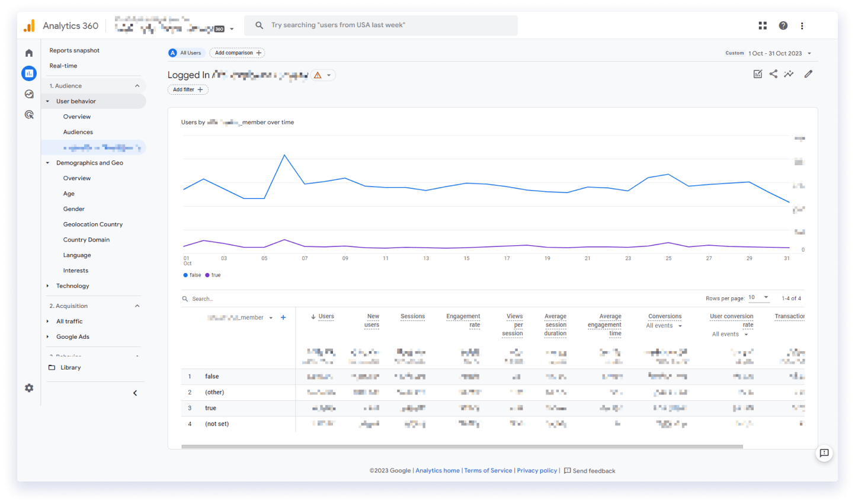Collapse the Audience section
Viewport: 855px width, 504px height.
click(137, 86)
